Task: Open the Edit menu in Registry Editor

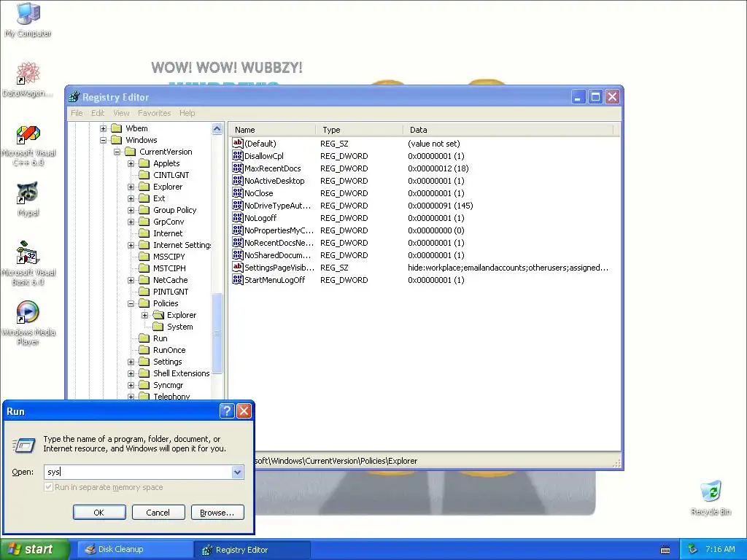Action: (x=98, y=113)
